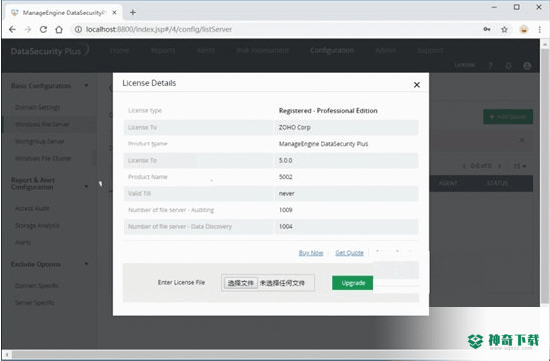Select Windows File Server in sidebar
The width and height of the screenshot is (550, 361).
point(42,124)
